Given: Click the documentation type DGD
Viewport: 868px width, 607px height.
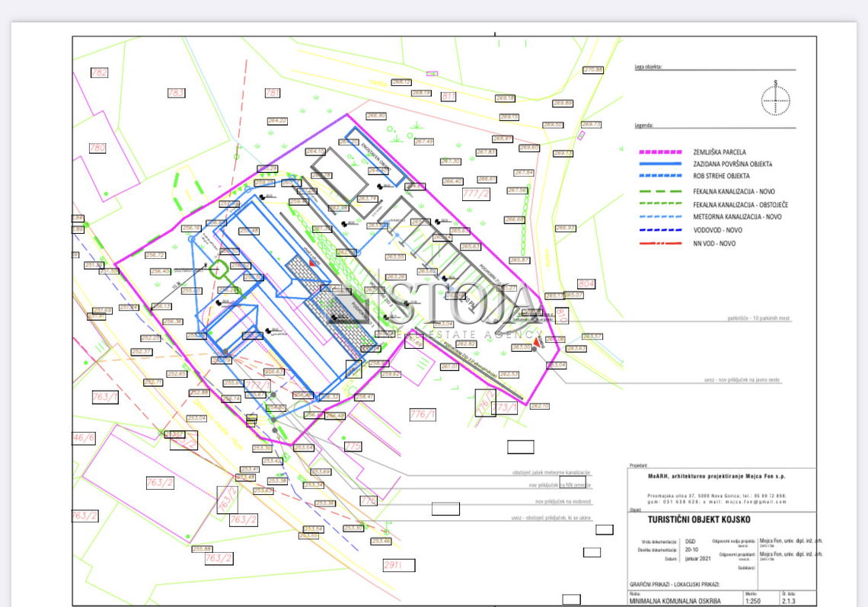Looking at the screenshot, I should tap(691, 542).
